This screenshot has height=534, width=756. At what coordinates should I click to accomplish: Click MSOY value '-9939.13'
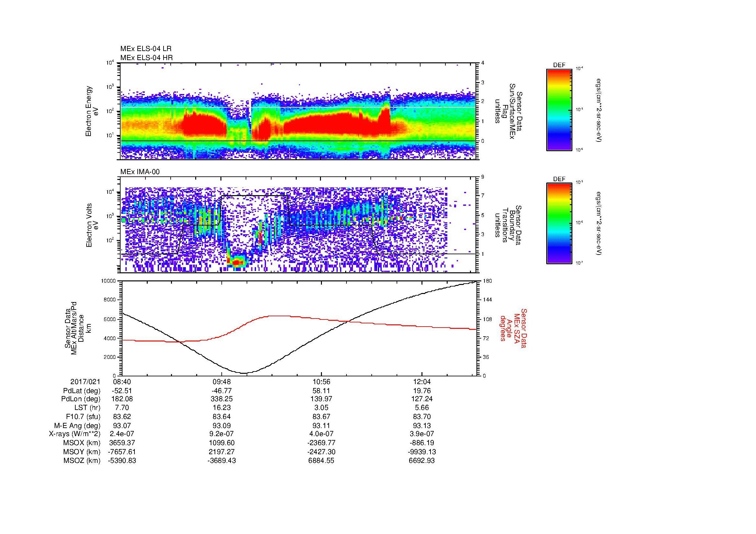click(x=422, y=452)
